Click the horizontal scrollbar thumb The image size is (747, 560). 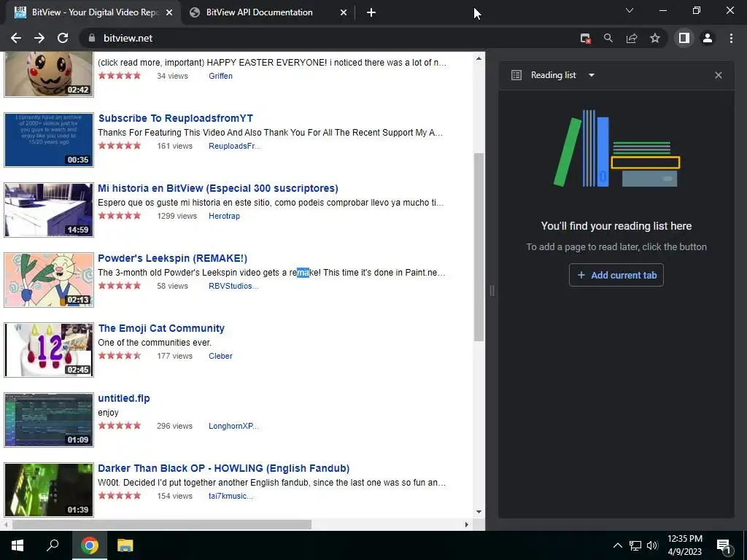pos(162,524)
